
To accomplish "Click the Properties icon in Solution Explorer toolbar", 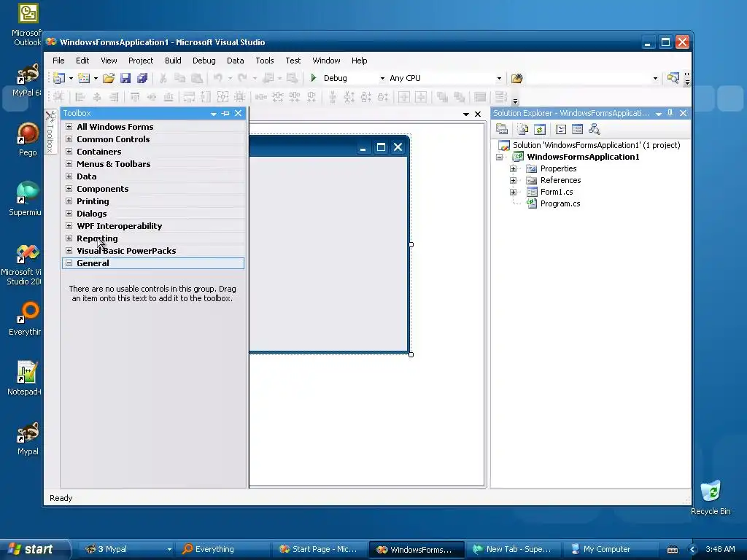I will pos(502,129).
